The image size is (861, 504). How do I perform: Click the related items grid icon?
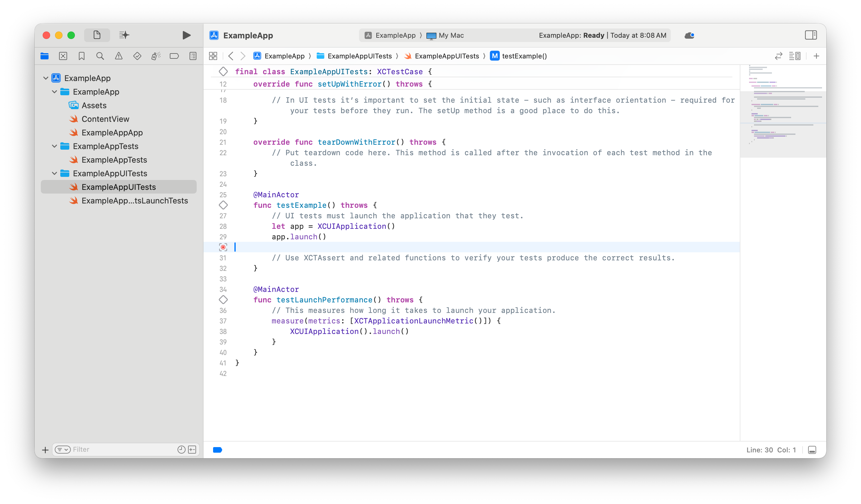point(213,56)
